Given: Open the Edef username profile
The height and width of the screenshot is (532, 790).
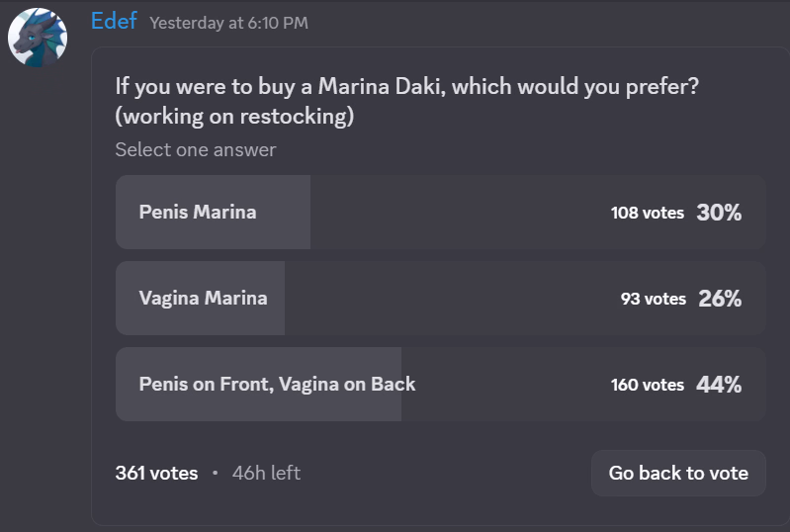Looking at the screenshot, I should 114,21.
